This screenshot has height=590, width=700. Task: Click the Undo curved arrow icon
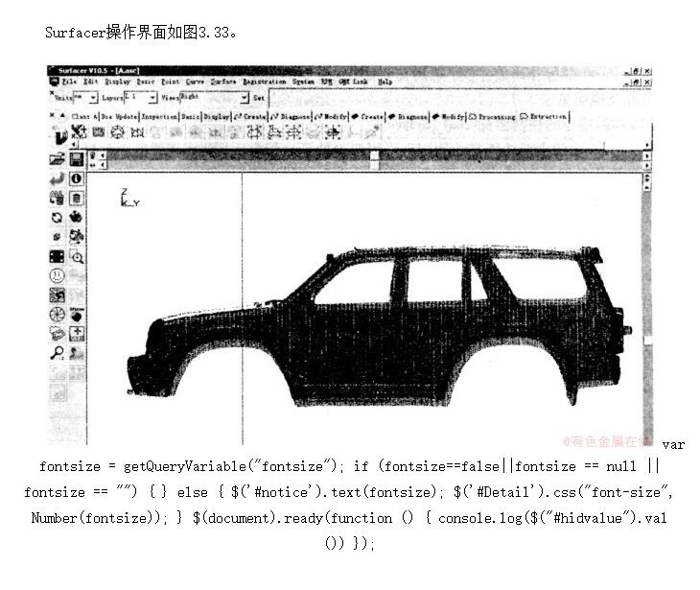coord(58,179)
